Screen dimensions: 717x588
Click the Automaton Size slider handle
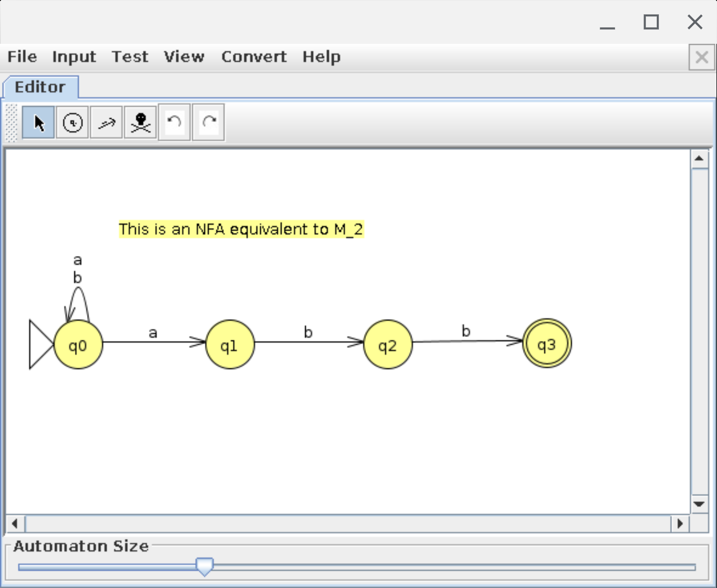[x=204, y=566]
